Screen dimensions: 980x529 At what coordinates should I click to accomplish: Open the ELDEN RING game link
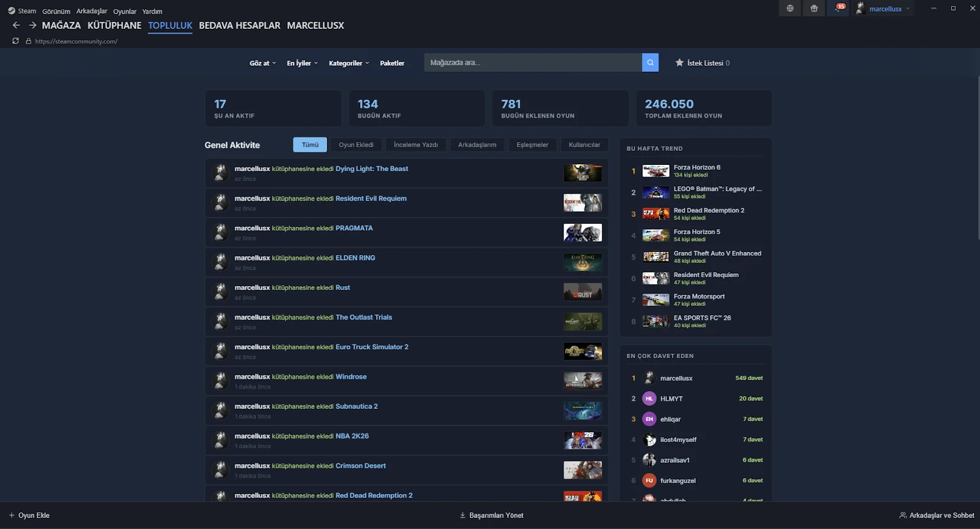coord(355,258)
